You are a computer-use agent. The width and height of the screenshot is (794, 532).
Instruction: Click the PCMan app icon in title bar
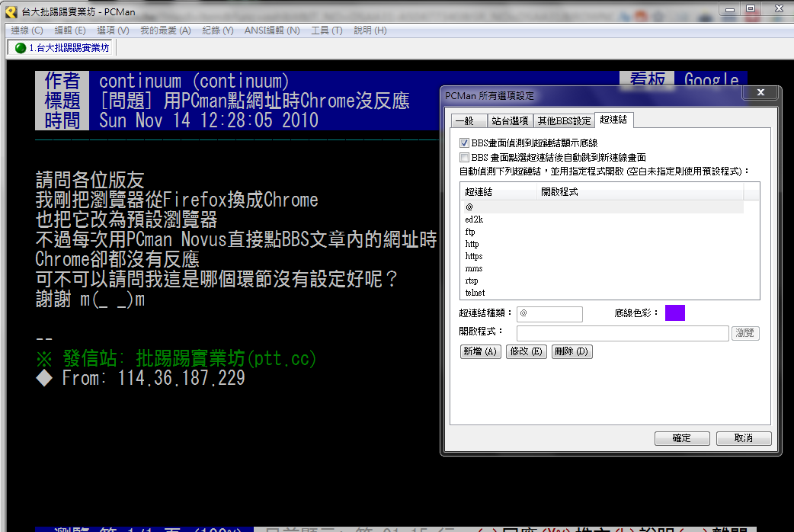pyautogui.click(x=11, y=11)
